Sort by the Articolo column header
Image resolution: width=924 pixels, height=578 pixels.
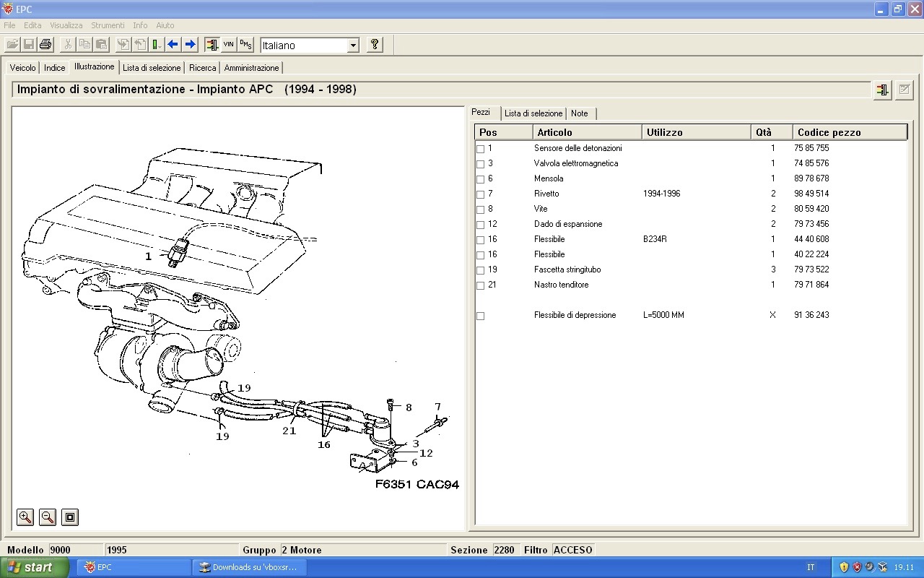tap(588, 132)
